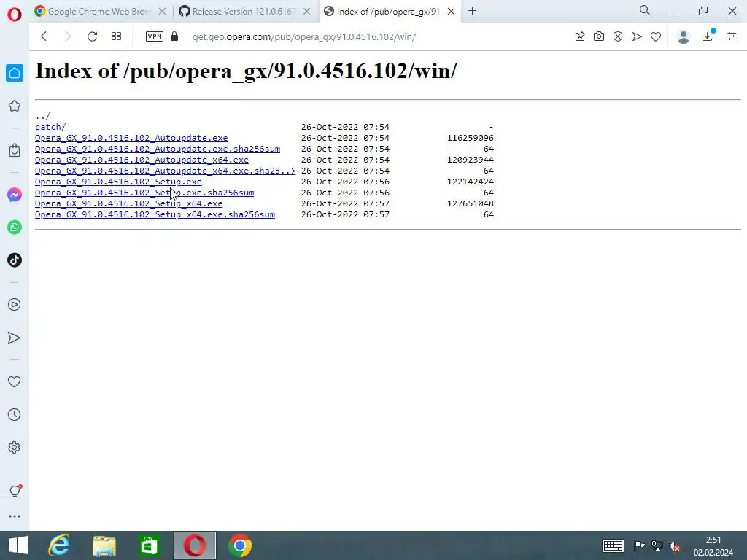The width and height of the screenshot is (747, 560).
Task: Open Action Center flag tray icon
Action: click(639, 545)
